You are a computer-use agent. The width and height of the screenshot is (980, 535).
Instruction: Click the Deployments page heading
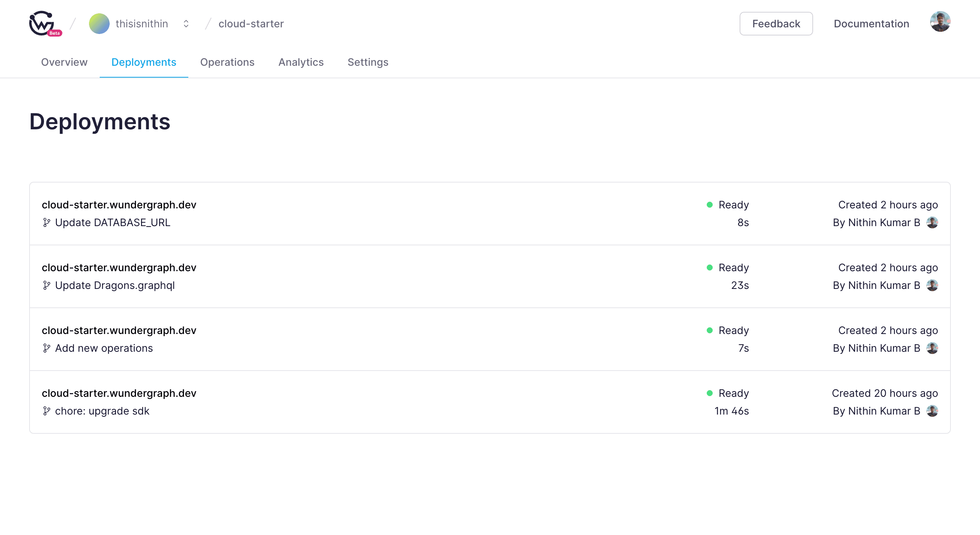tap(100, 122)
